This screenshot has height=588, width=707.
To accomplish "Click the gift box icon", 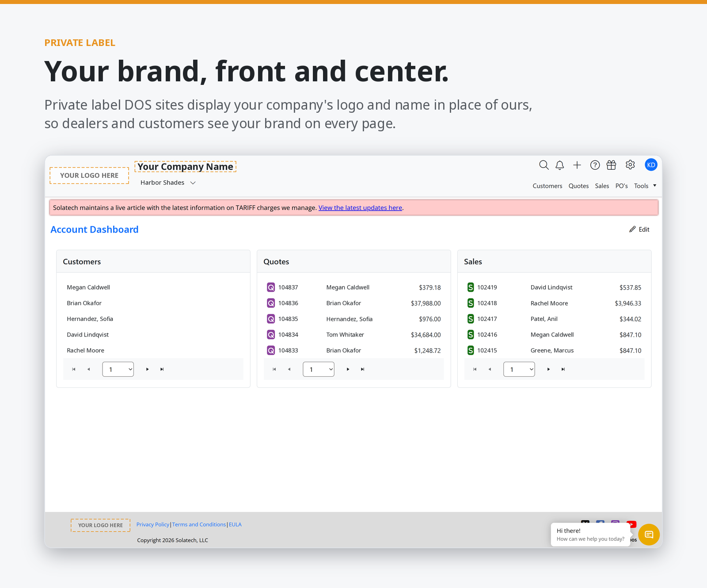I will click(x=612, y=165).
